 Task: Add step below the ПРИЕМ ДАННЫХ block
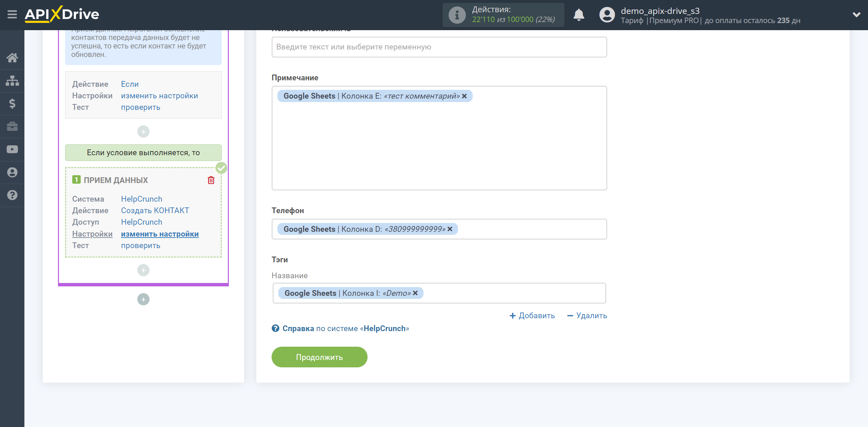[x=143, y=270]
